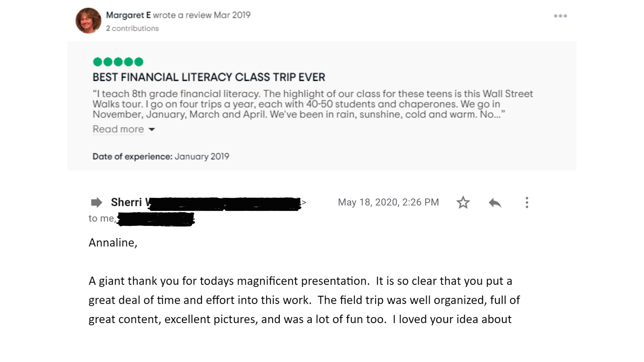
Task: Click the "Annaline," greeting in the email
Action: click(x=113, y=243)
